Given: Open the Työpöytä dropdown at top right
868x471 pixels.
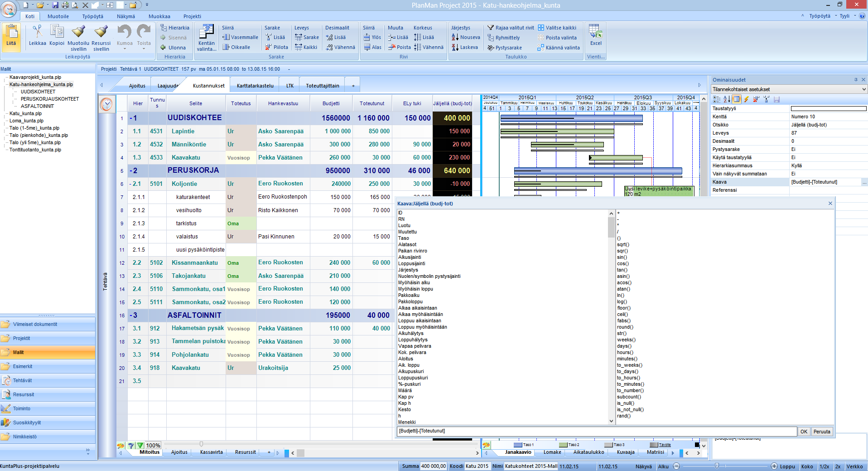Looking at the screenshot, I should [822, 16].
